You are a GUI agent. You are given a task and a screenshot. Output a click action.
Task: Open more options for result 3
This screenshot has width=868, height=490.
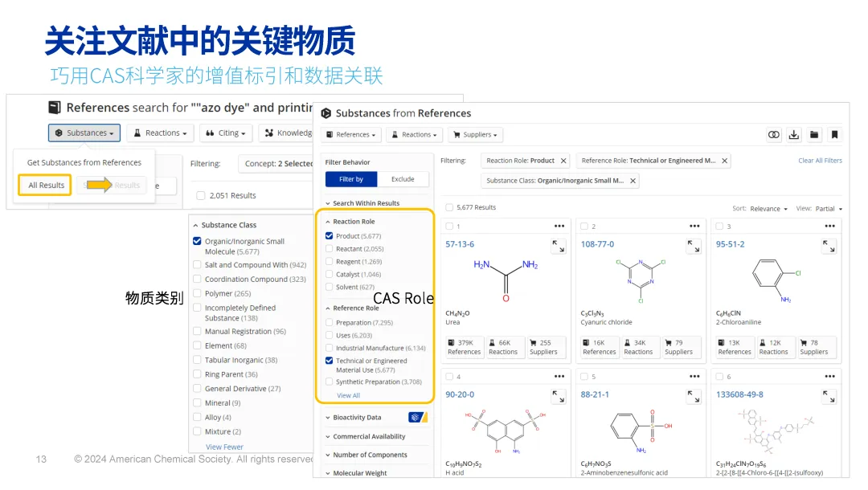pos(829,227)
